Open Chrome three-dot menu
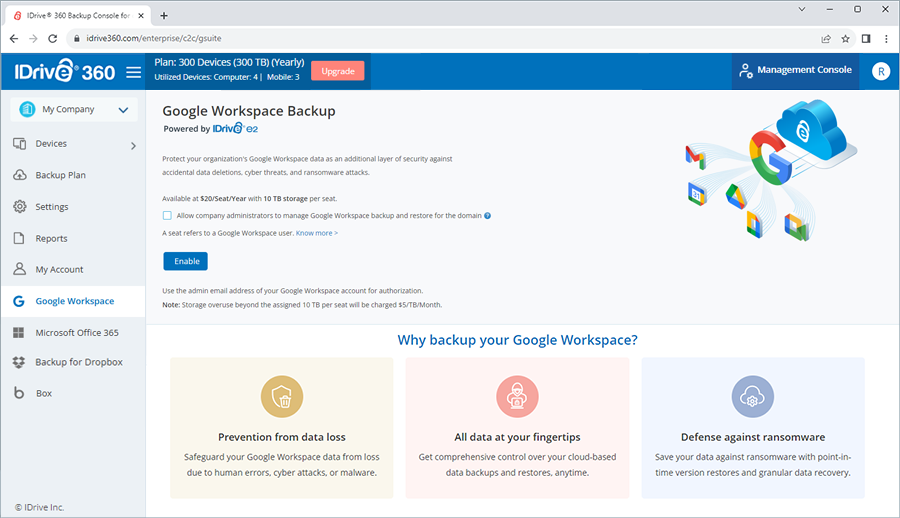The height and width of the screenshot is (518, 900). (x=886, y=38)
